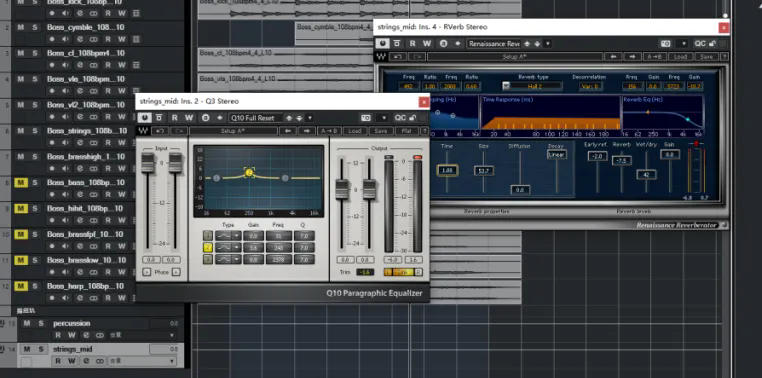The height and width of the screenshot is (378, 762).
Task: Bypass the Q3 Stereo plugin with power icon
Action: pos(144,118)
